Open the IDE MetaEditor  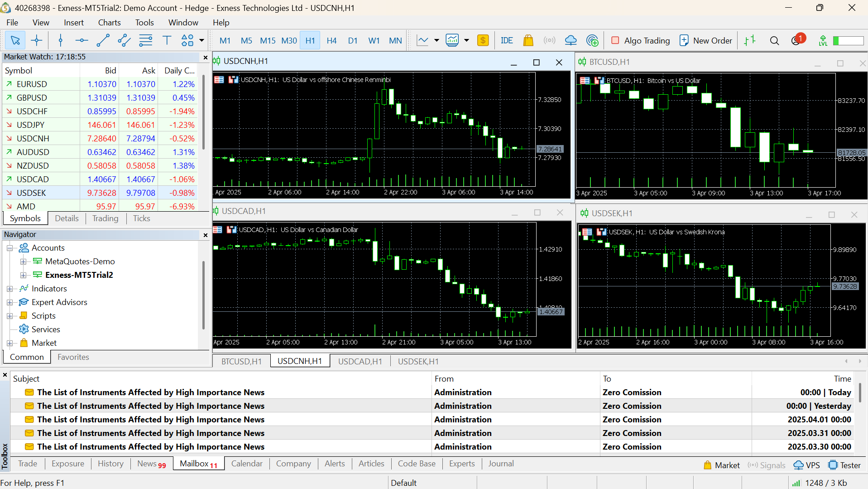507,40
